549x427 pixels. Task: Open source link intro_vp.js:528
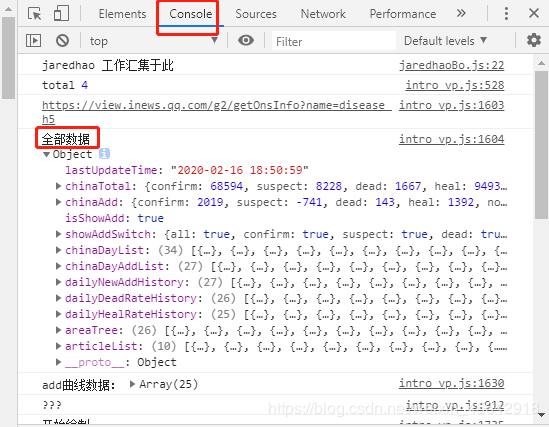[455, 85]
